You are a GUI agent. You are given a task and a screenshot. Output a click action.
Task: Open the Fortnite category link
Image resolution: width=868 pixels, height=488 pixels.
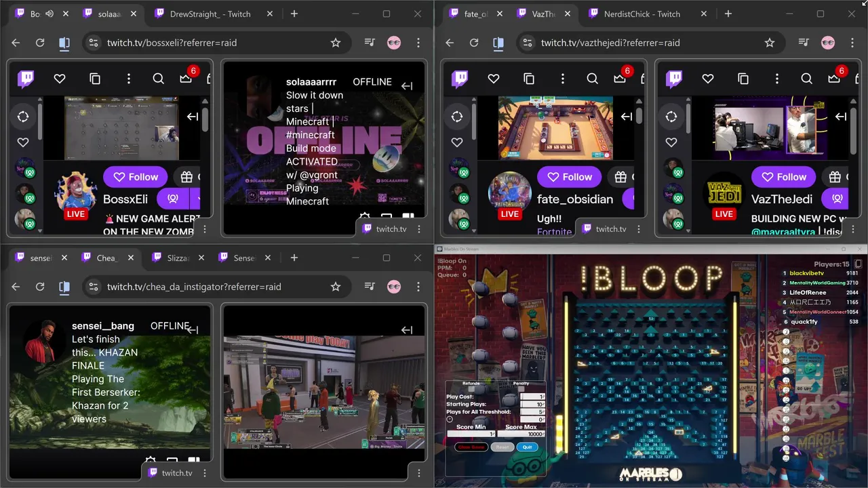pos(554,232)
